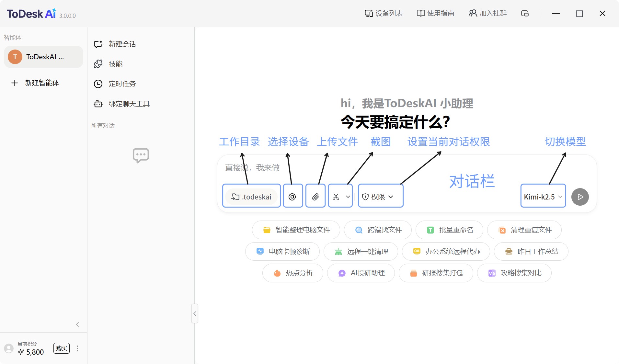Expand the screenshot options arrow
619x364 pixels.
coord(348,197)
